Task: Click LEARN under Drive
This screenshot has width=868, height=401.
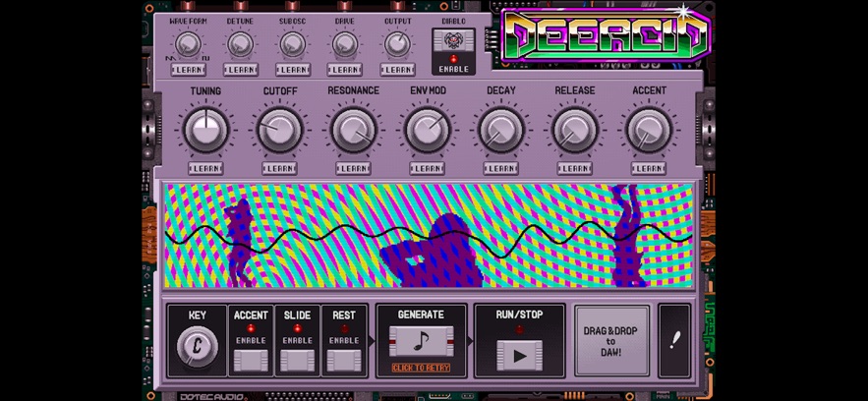Action: [x=345, y=70]
